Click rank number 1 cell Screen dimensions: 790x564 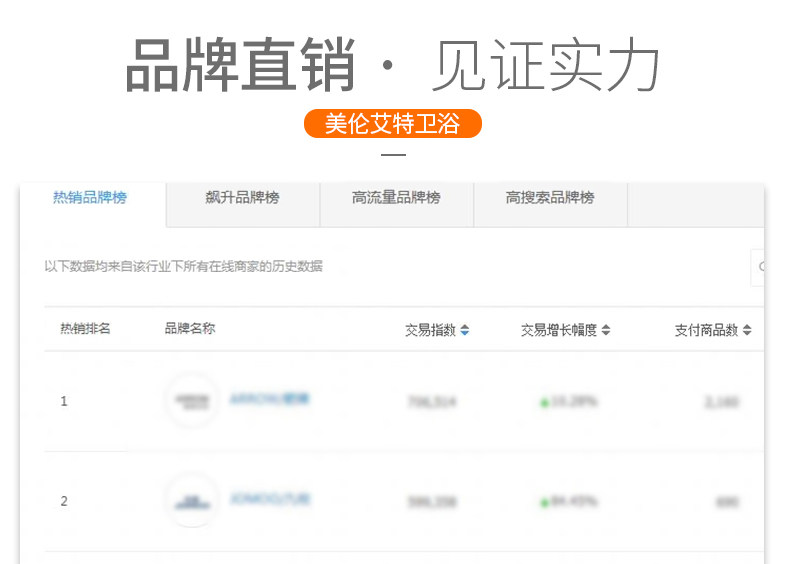click(x=64, y=401)
